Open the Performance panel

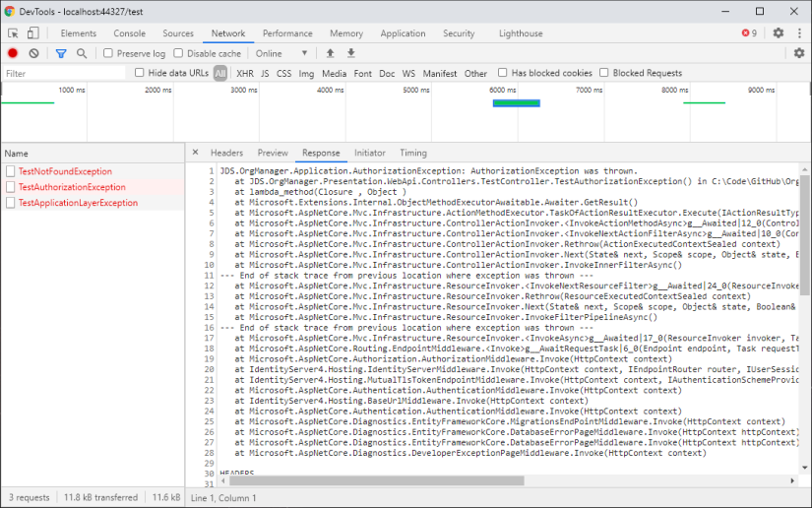tap(287, 33)
